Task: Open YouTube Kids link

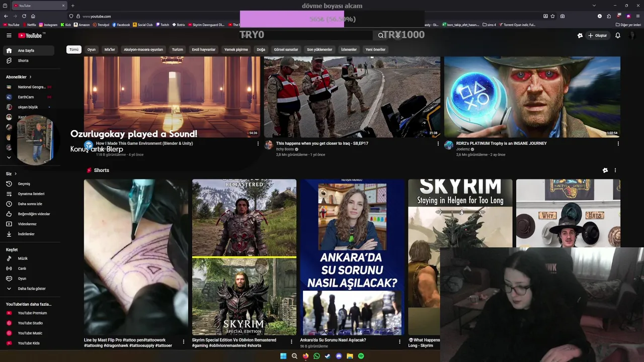Action: pyautogui.click(x=29, y=343)
